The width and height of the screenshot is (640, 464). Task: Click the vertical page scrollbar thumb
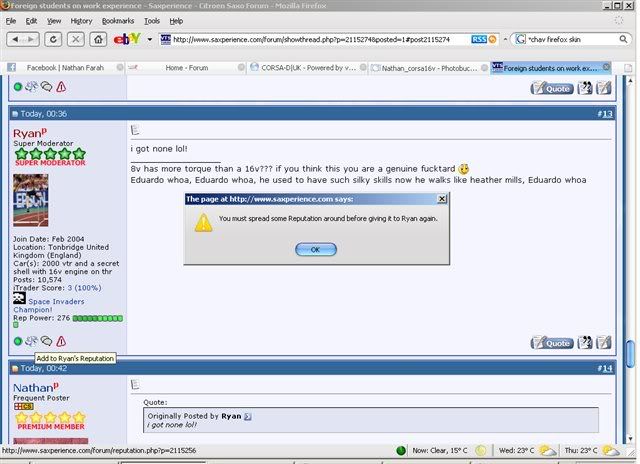(630, 353)
